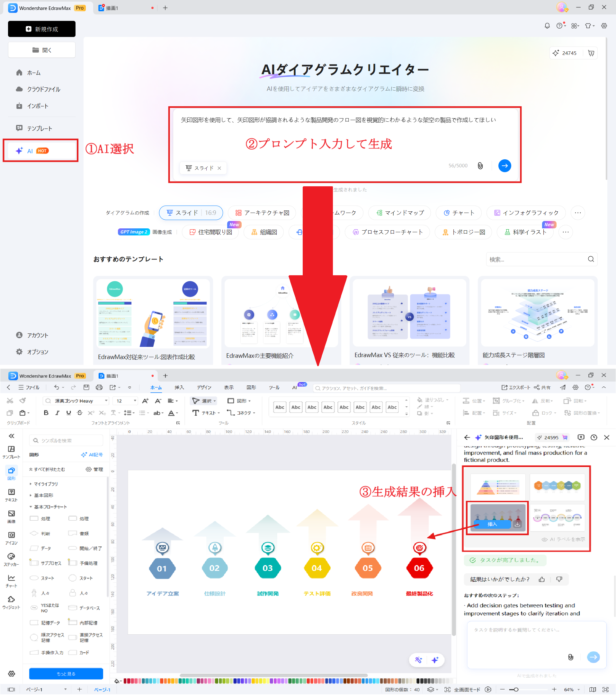Click the cut scissors icon
This screenshot has width=616, height=696.
tap(10, 401)
